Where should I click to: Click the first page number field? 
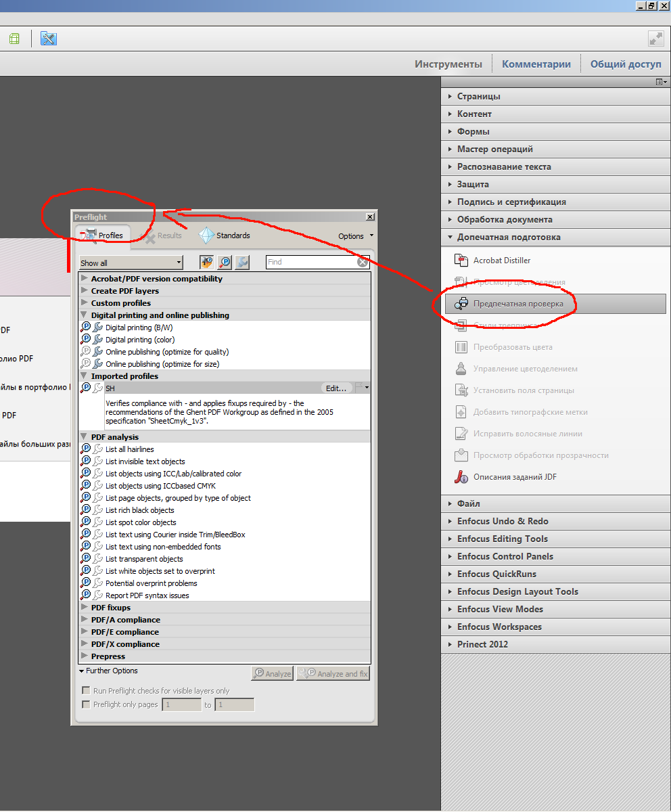click(x=181, y=705)
